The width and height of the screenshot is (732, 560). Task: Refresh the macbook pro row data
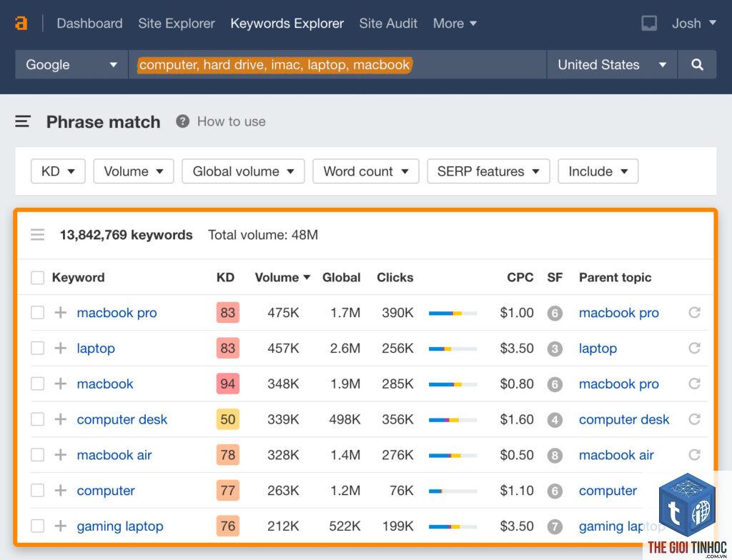[694, 312]
